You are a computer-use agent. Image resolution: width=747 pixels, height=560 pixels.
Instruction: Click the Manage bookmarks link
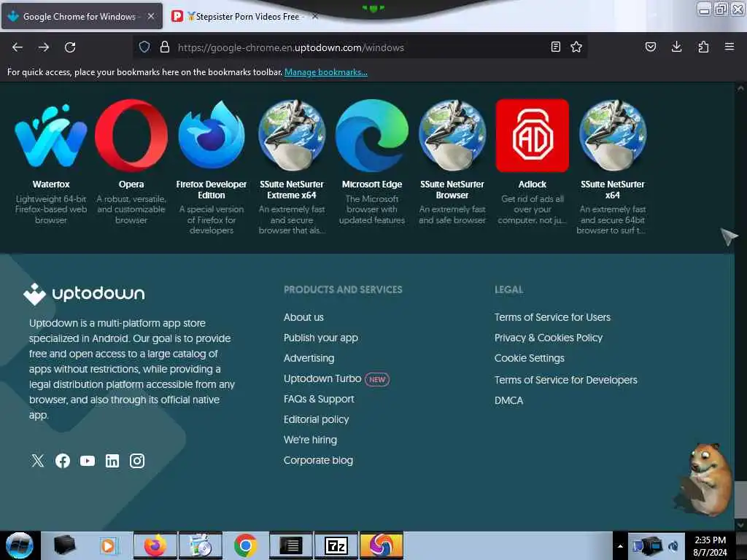(x=326, y=72)
